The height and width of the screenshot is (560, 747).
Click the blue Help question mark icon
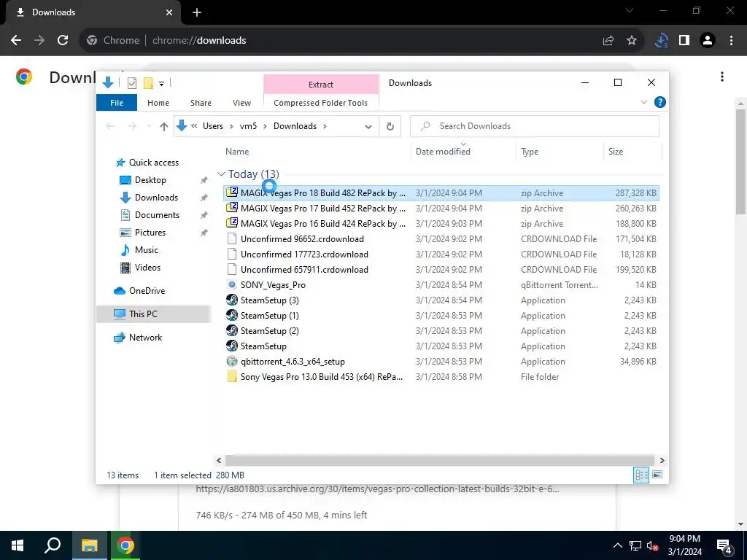(x=659, y=102)
